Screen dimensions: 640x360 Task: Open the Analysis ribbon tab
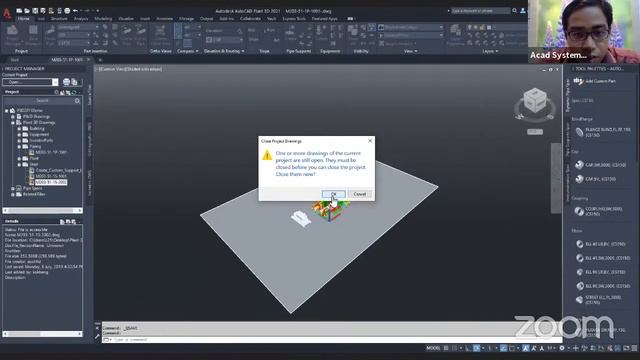(x=81, y=19)
